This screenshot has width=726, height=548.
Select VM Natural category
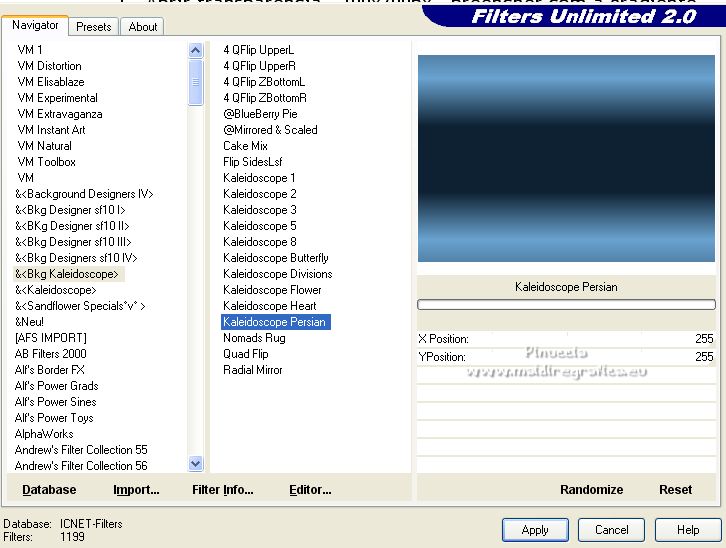44,146
